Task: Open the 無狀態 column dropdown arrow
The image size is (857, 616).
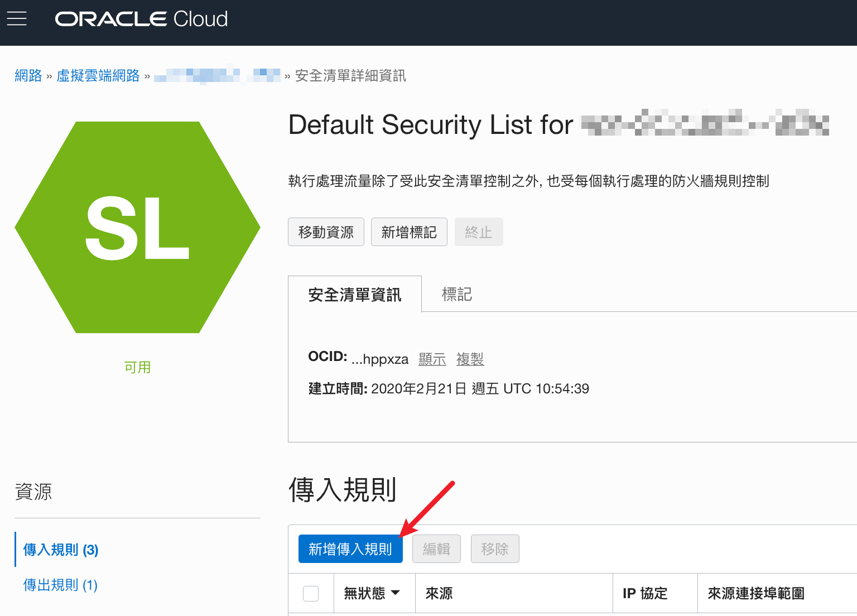Action: tap(396, 593)
